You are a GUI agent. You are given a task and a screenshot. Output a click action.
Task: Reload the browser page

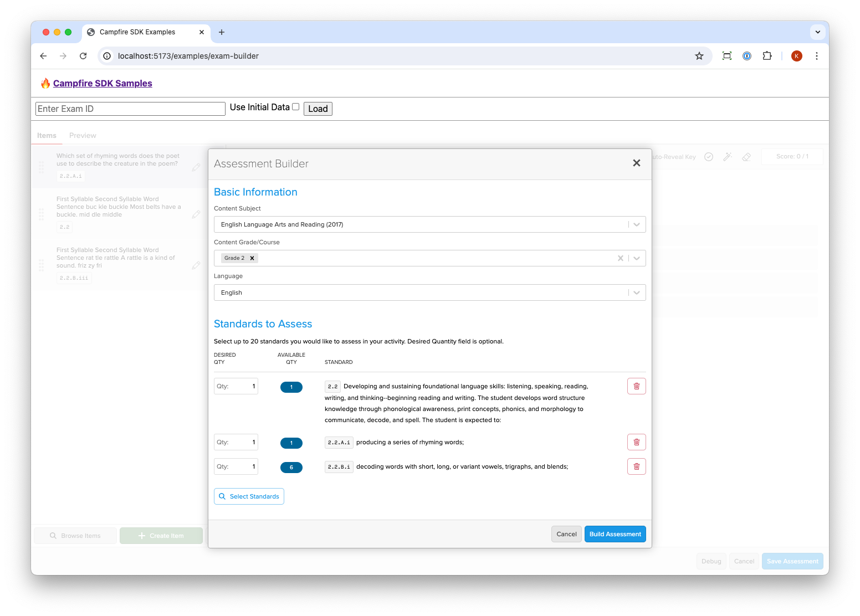[83, 56]
